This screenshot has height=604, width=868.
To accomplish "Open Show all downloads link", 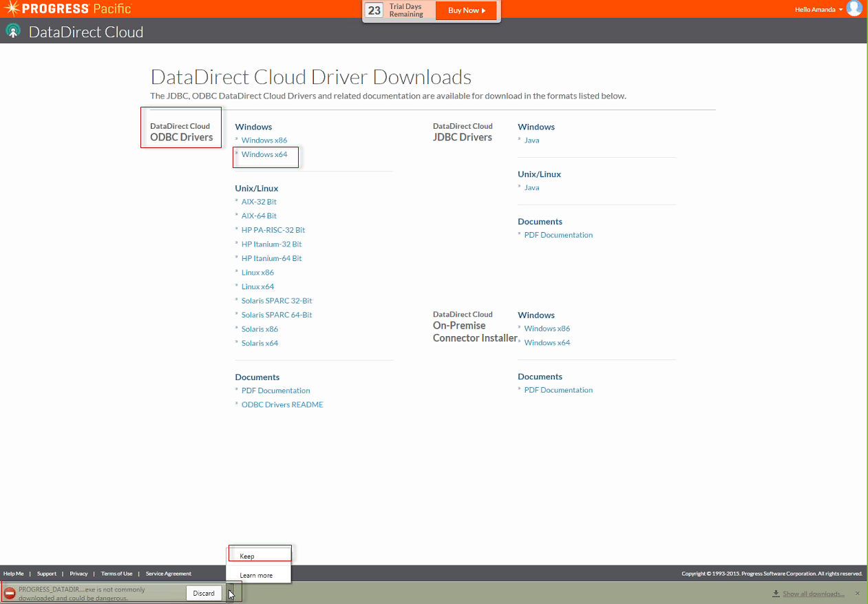I will click(813, 594).
